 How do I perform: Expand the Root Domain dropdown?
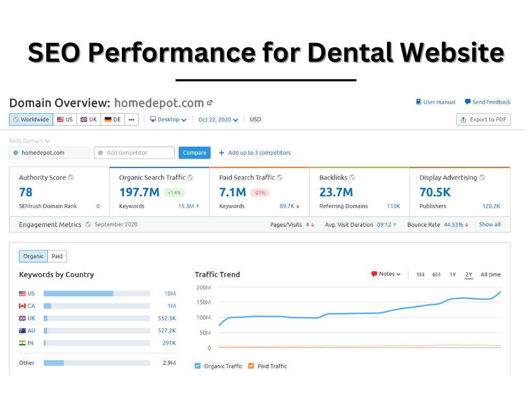(x=29, y=141)
